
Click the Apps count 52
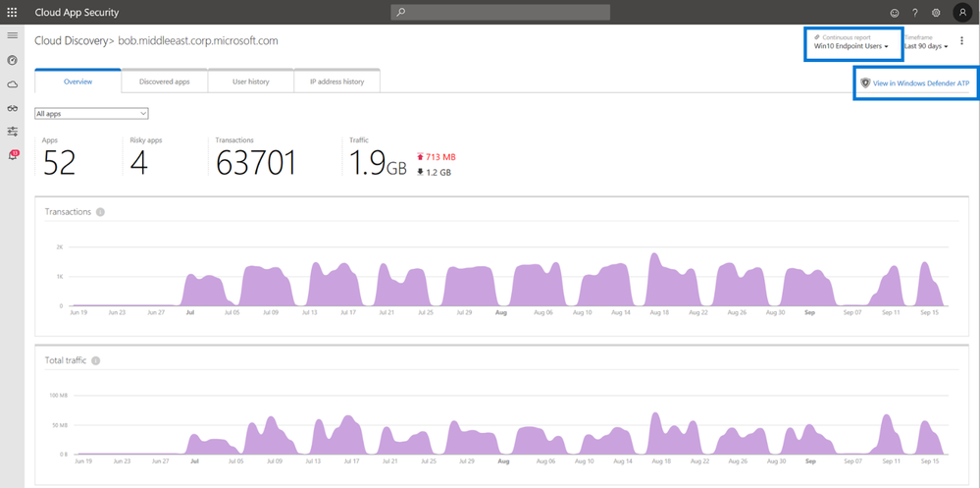click(x=60, y=163)
